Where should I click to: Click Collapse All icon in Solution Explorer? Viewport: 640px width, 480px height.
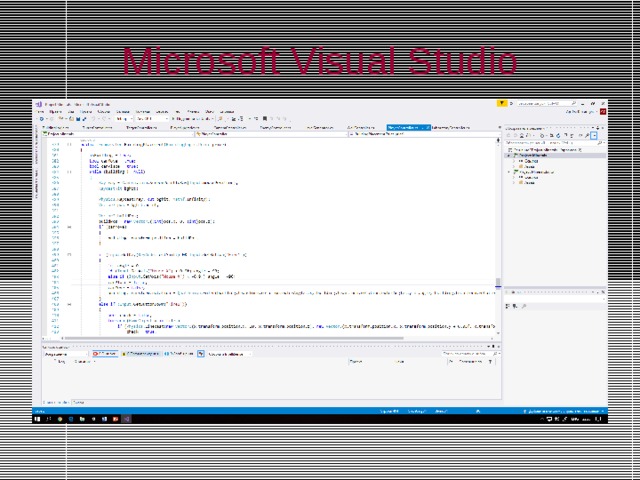(x=566, y=136)
